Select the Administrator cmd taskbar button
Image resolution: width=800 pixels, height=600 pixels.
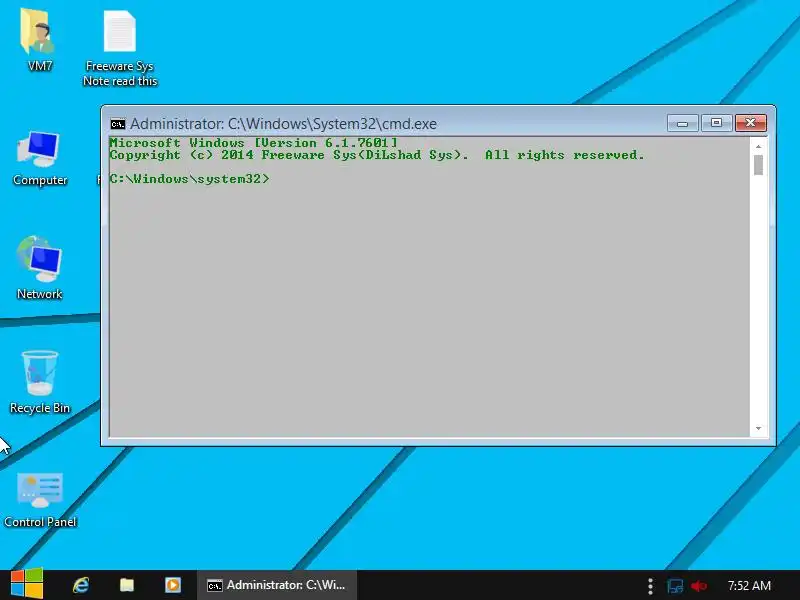(277, 585)
